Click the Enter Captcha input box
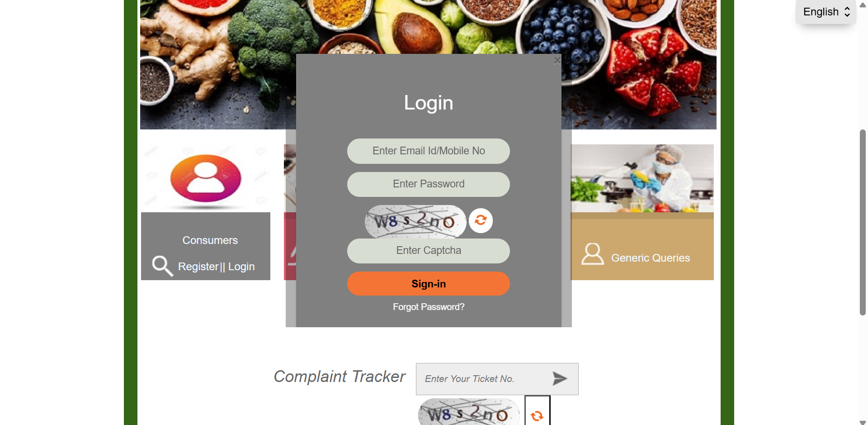868x425 pixels. 429,251
